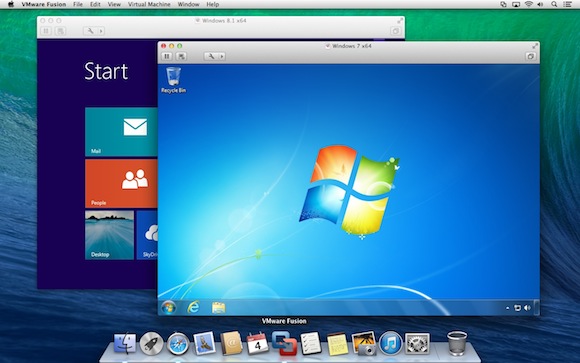Open the SkyDrive tile in Windows 8.1
580x363 pixels.
click(x=147, y=235)
